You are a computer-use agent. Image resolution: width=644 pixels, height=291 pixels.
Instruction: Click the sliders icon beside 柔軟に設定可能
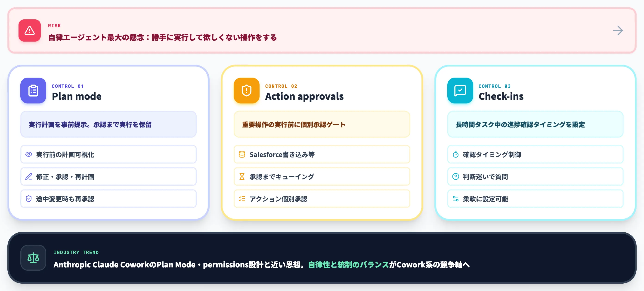(x=455, y=199)
